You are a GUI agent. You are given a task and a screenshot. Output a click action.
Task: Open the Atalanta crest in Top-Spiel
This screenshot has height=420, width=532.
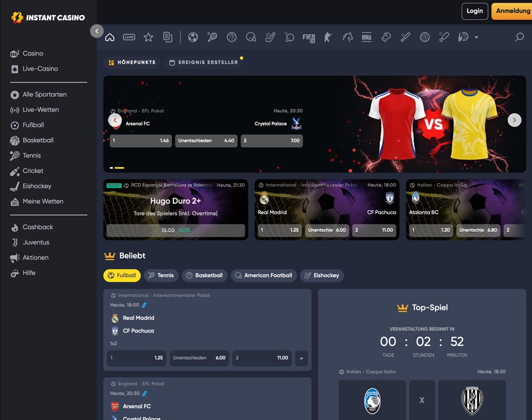click(x=372, y=401)
